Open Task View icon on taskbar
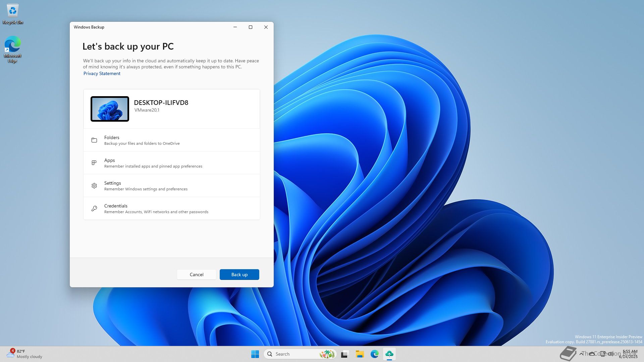644x362 pixels. 345,354
